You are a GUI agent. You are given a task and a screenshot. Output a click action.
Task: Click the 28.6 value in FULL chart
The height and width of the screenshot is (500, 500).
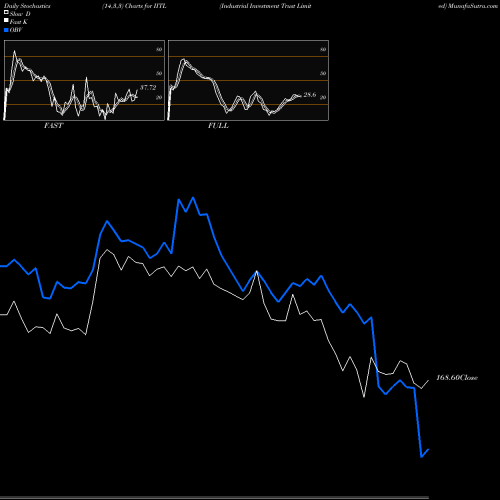[x=310, y=95]
